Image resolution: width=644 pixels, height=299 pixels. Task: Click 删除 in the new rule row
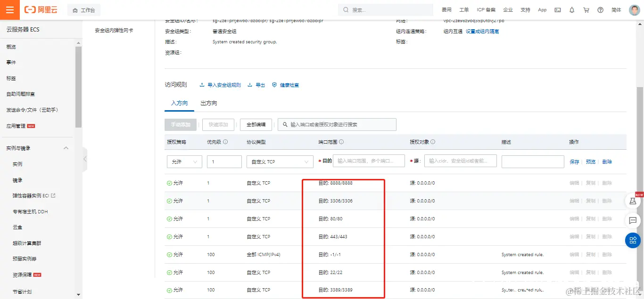(x=607, y=162)
